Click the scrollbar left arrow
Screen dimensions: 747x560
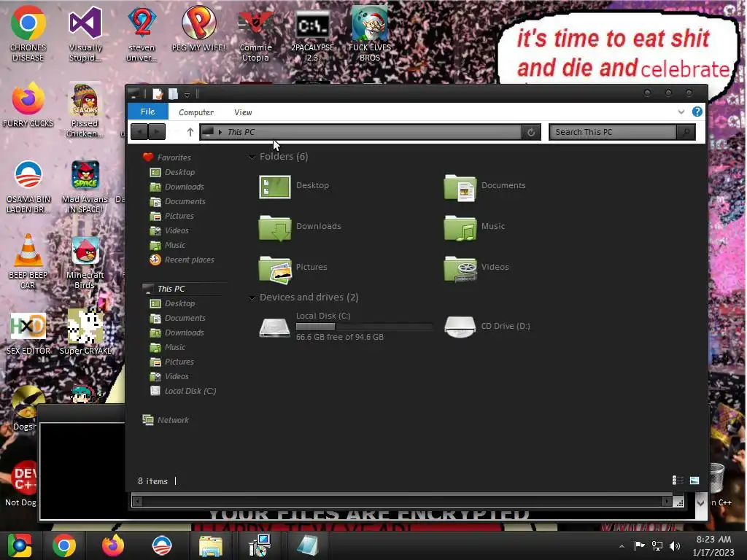click(x=136, y=501)
